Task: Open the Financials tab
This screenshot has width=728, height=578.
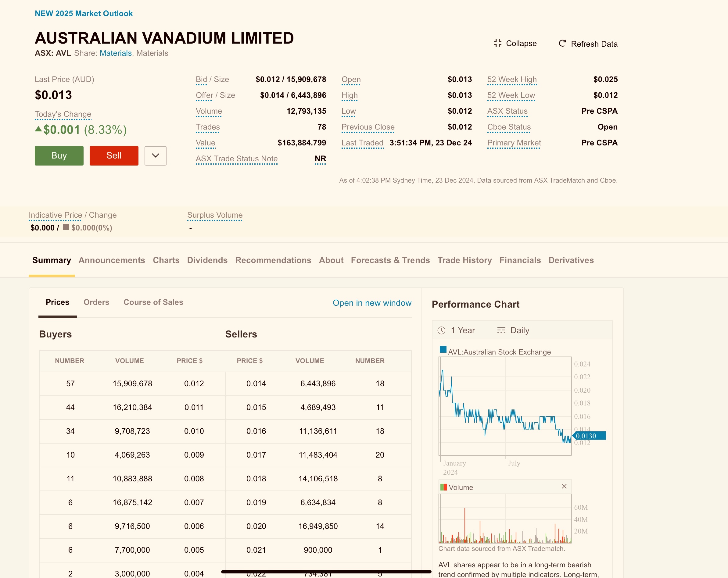Action: (x=520, y=260)
